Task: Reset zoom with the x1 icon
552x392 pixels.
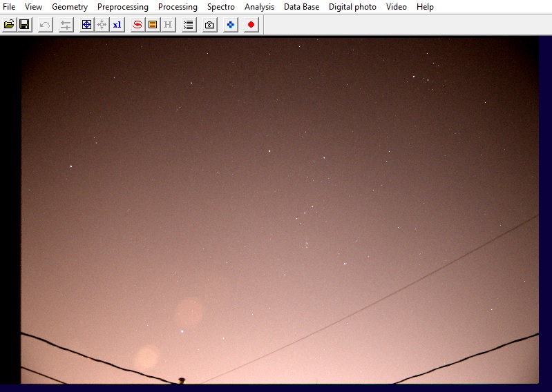Action: 117,25
